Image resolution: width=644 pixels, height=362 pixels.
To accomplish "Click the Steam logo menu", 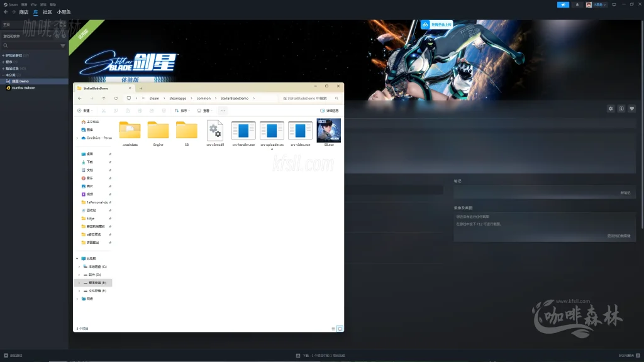I will pos(11,4).
